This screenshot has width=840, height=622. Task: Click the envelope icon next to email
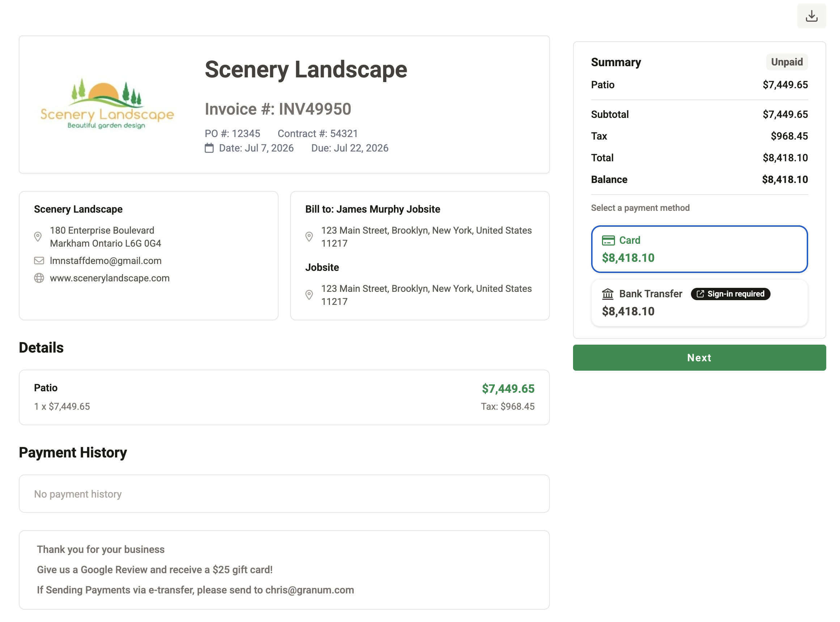(39, 260)
